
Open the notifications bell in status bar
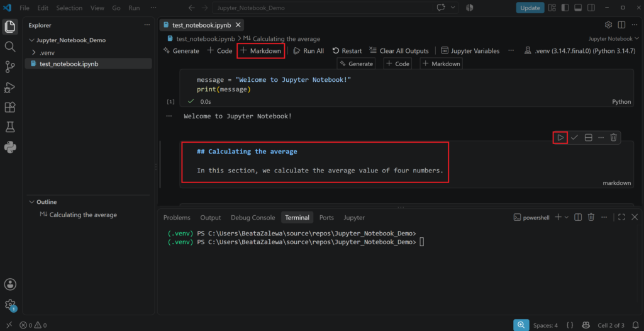636,325
